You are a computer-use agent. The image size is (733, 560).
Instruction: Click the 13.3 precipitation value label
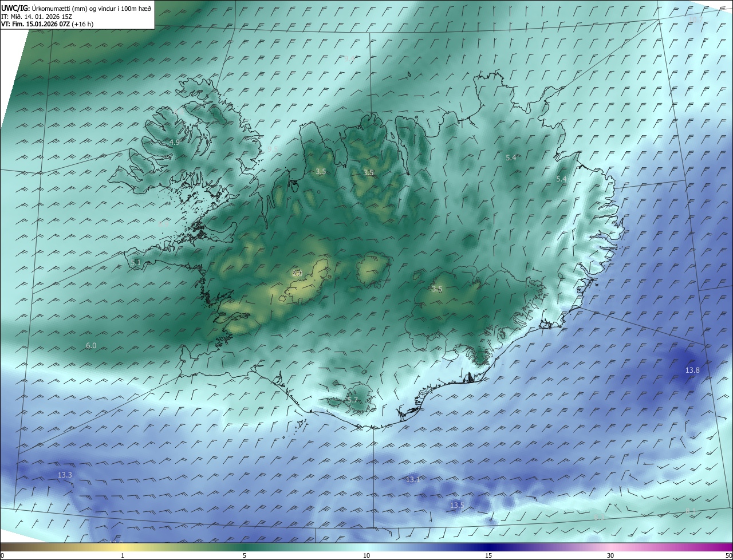tap(65, 475)
